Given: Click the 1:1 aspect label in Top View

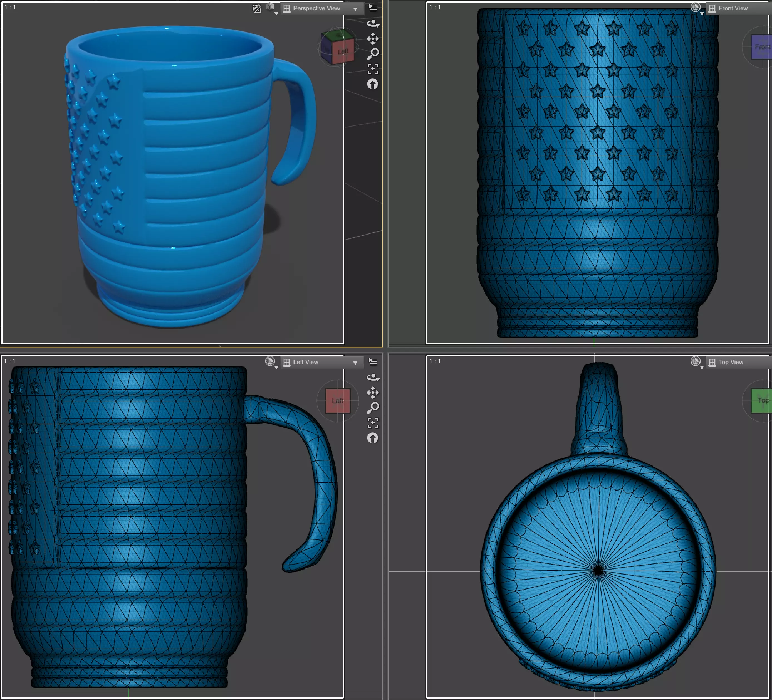Looking at the screenshot, I should tap(435, 361).
